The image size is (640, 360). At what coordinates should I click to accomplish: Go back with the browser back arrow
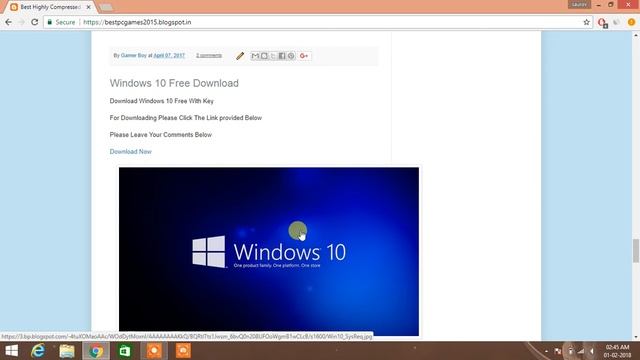click(8, 22)
